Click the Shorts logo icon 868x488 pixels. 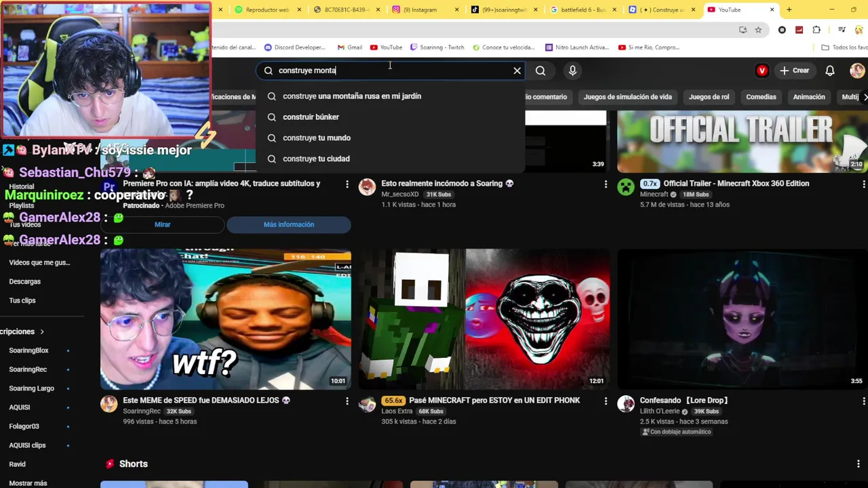point(109,464)
